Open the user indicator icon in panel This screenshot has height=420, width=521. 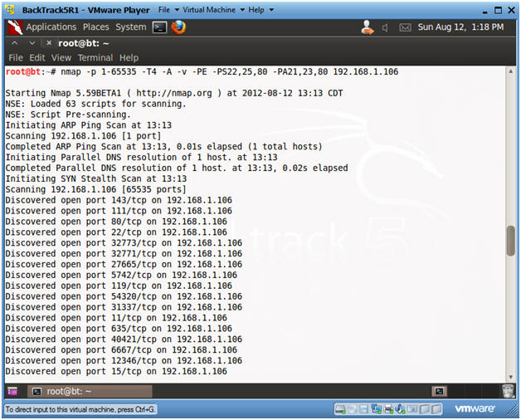(368, 27)
